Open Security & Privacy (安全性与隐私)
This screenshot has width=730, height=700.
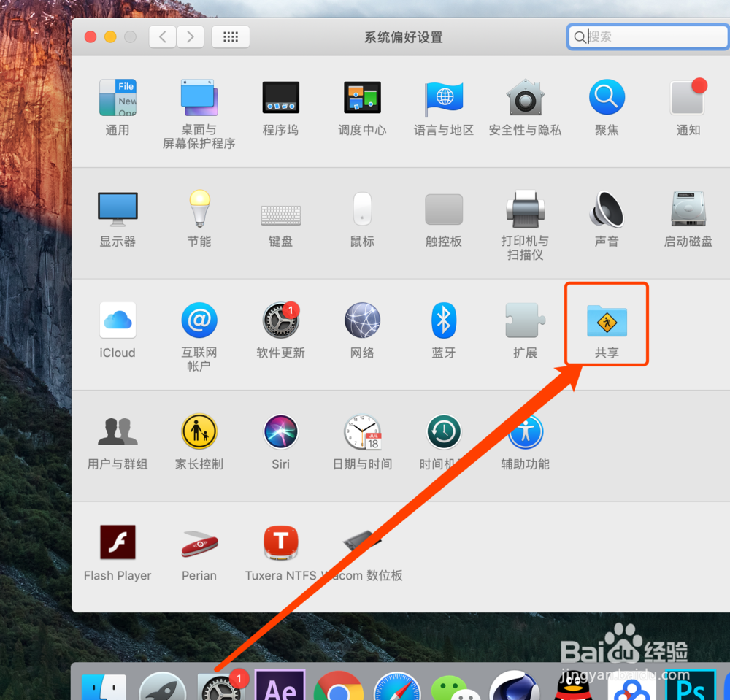tap(525, 98)
